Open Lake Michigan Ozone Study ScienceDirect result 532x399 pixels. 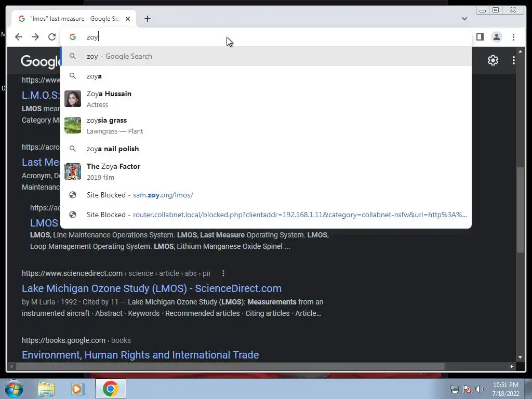point(152,288)
